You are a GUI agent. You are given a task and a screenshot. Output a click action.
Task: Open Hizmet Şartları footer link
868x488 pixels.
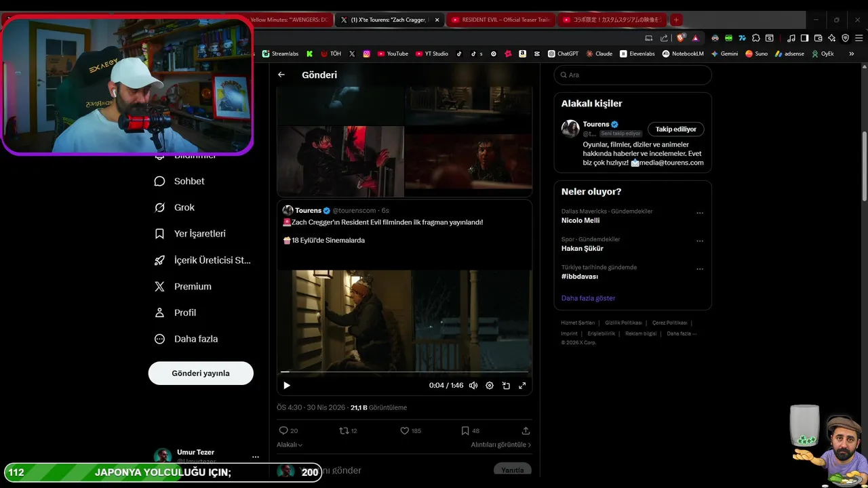click(x=578, y=323)
